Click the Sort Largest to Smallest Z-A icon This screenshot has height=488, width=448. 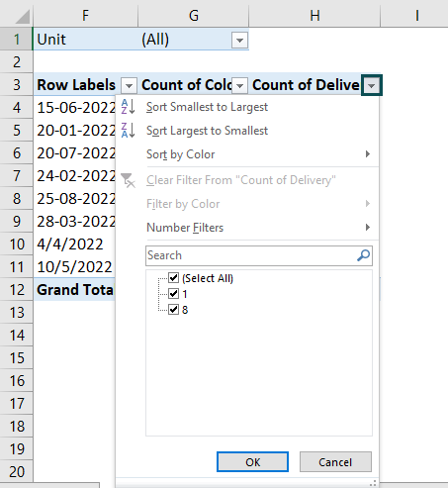tap(128, 131)
